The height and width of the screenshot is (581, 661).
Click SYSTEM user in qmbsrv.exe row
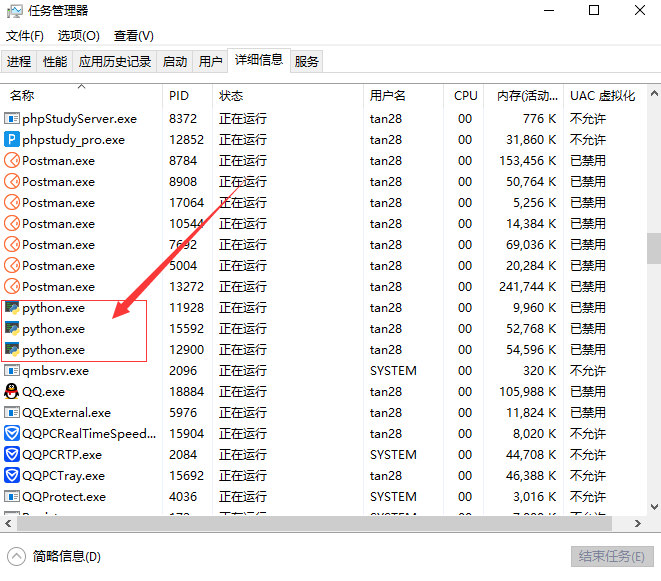click(393, 371)
